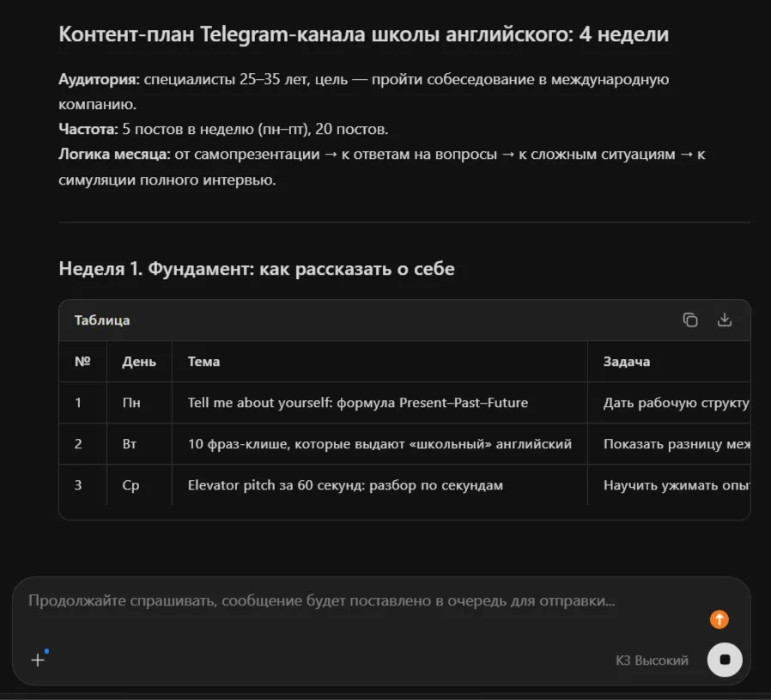The image size is (771, 700).
Task: Click the 'Частота:' bold label
Action: tap(88, 129)
